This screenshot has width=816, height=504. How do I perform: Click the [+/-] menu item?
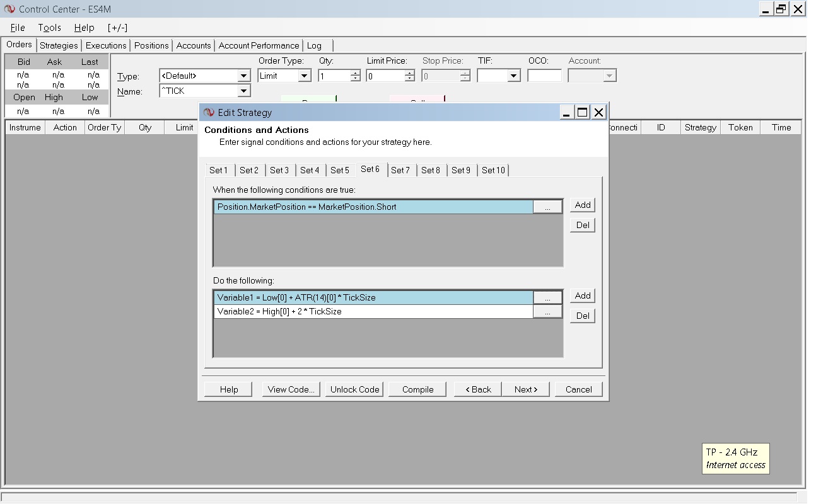click(x=117, y=28)
